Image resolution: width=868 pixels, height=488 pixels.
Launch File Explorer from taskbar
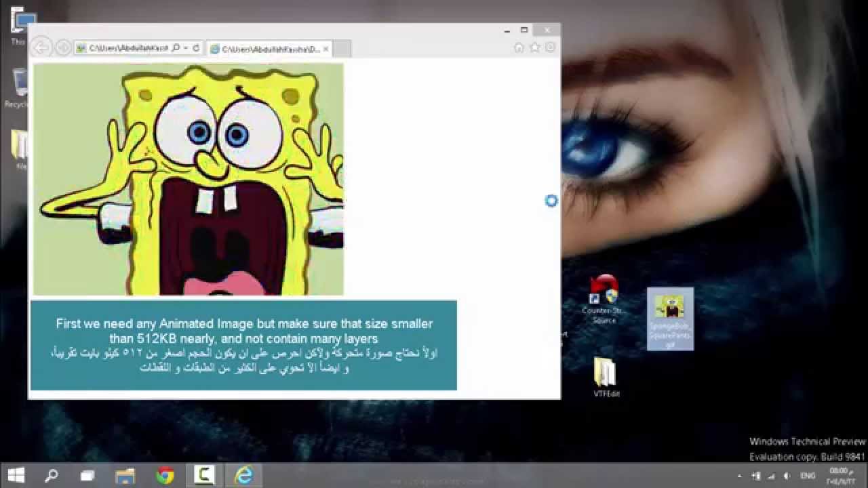click(x=125, y=475)
